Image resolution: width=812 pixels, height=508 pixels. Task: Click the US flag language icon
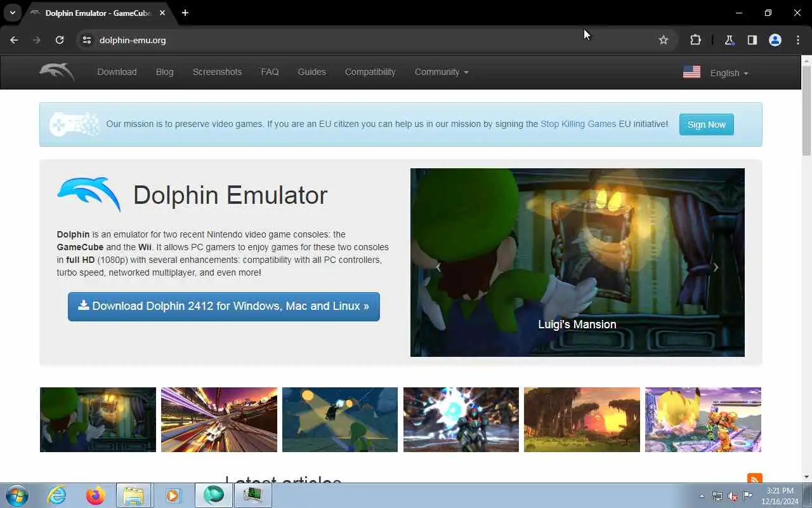click(691, 72)
